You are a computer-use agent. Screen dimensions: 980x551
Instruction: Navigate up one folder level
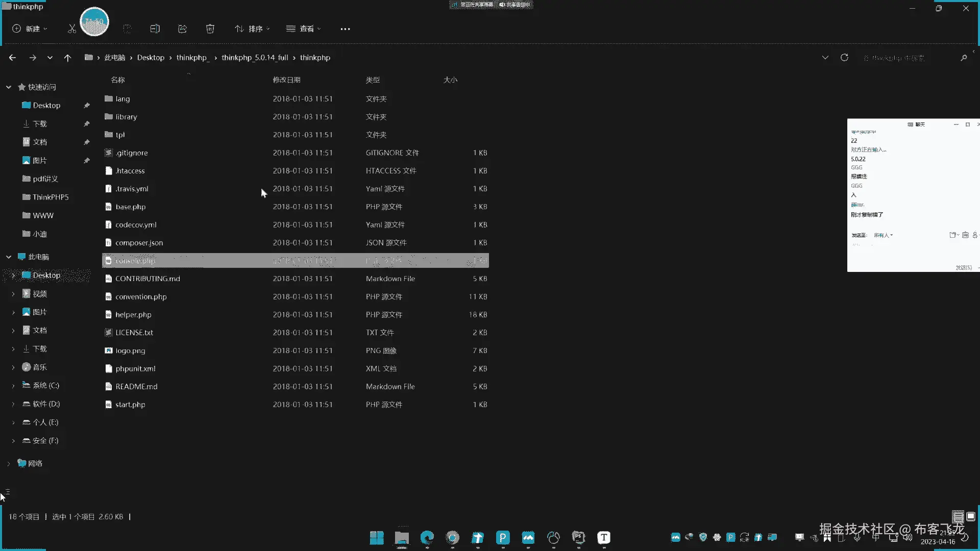(x=67, y=58)
